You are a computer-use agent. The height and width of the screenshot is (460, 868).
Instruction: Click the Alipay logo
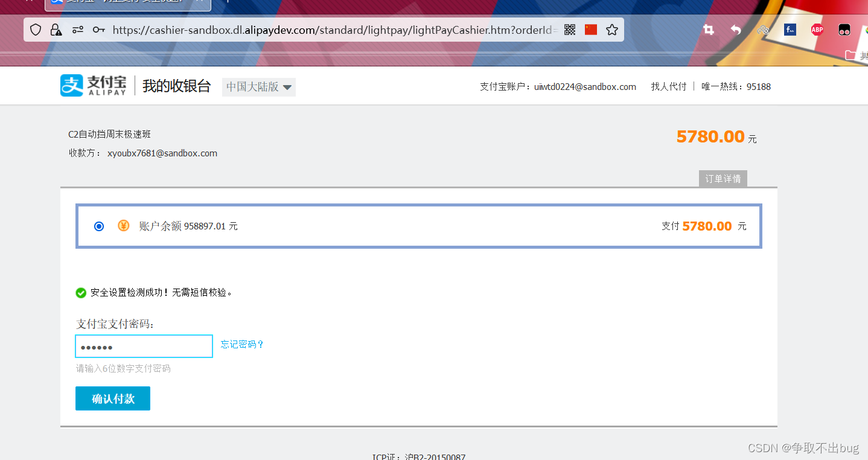(94, 86)
